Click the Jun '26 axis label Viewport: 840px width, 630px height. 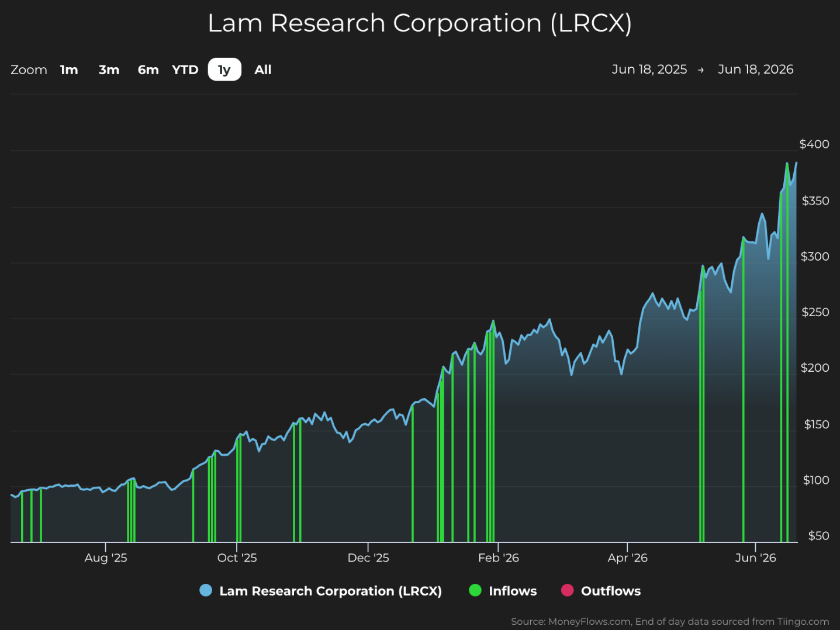(x=755, y=558)
